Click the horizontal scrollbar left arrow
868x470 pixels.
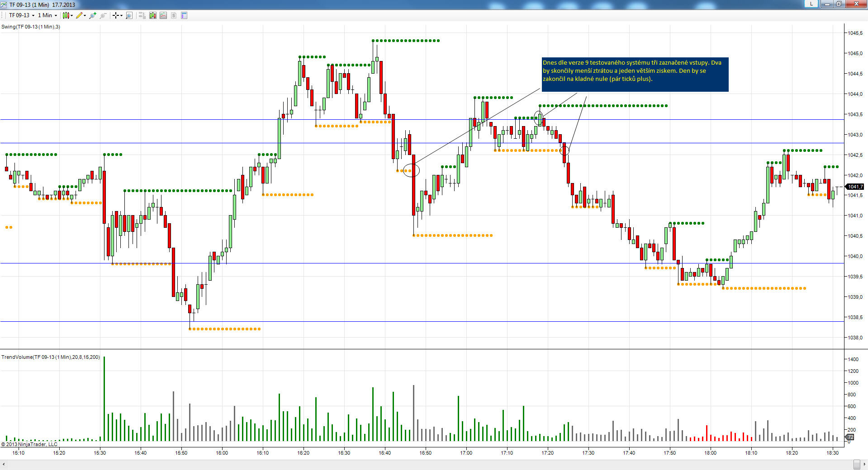point(4,465)
